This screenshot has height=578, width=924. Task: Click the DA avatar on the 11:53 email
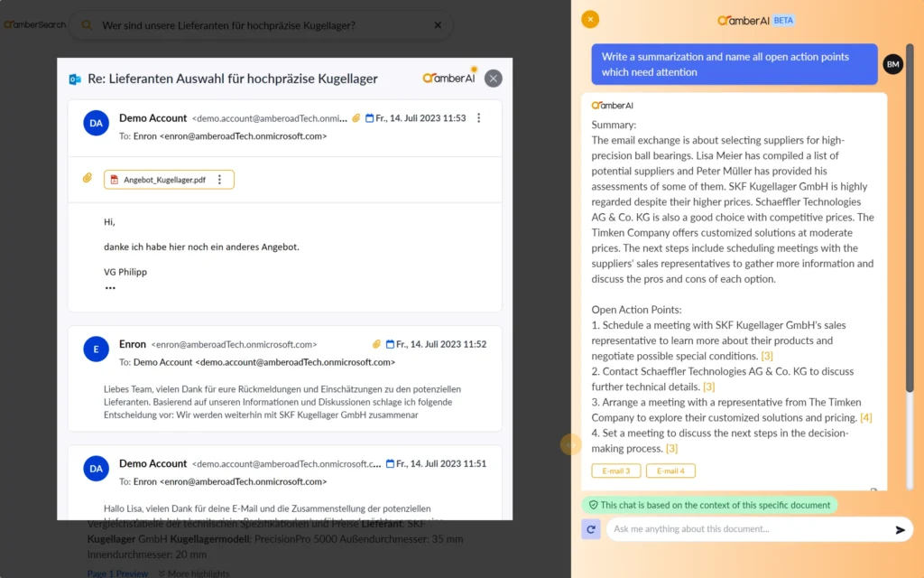click(x=97, y=124)
